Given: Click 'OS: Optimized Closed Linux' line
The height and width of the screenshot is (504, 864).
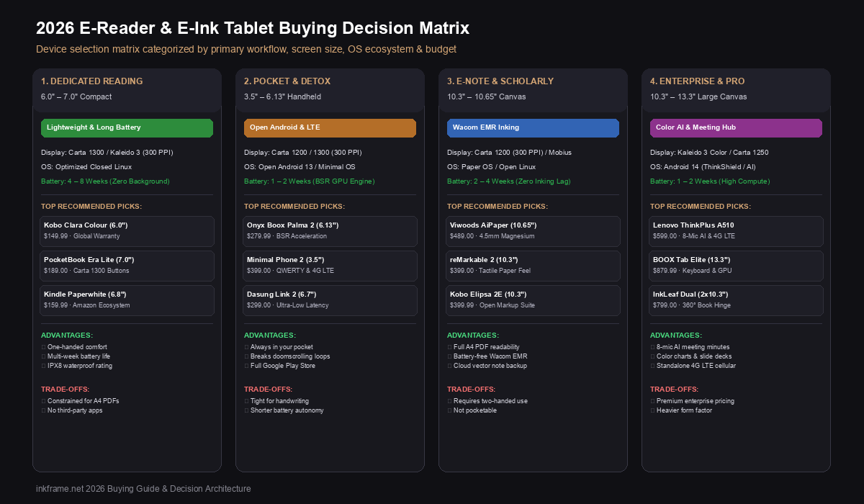Looking at the screenshot, I should [86, 167].
